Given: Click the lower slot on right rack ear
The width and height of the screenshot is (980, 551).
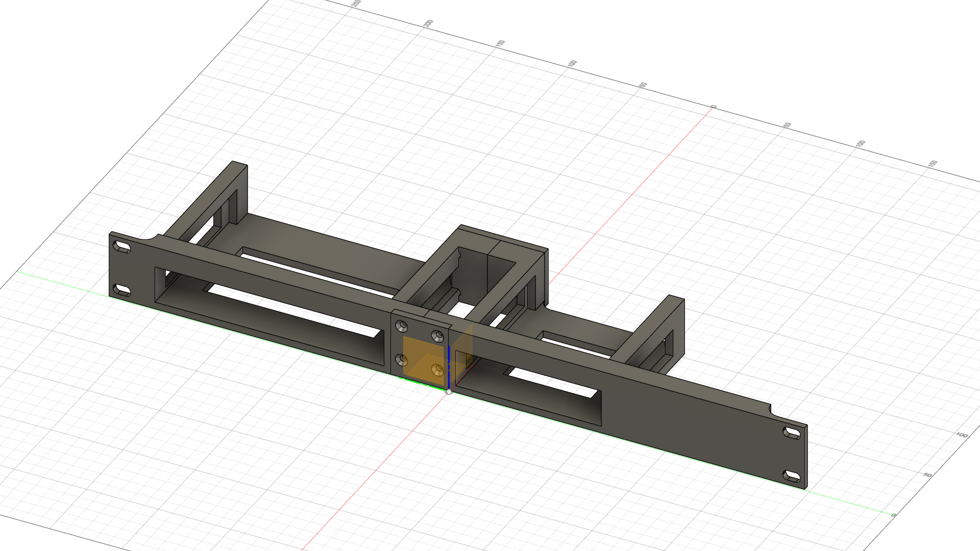Looking at the screenshot, I should tap(792, 477).
